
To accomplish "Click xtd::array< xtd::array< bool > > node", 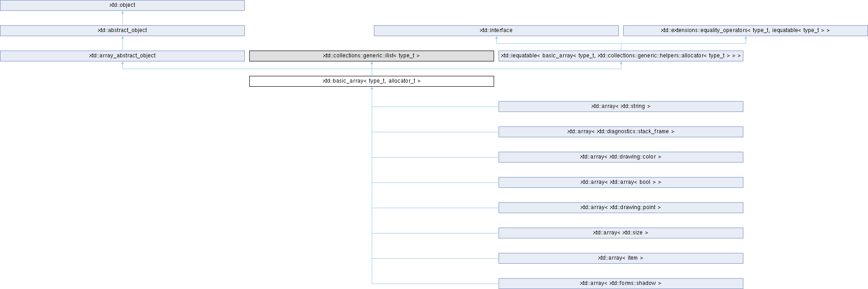I will point(621,182).
